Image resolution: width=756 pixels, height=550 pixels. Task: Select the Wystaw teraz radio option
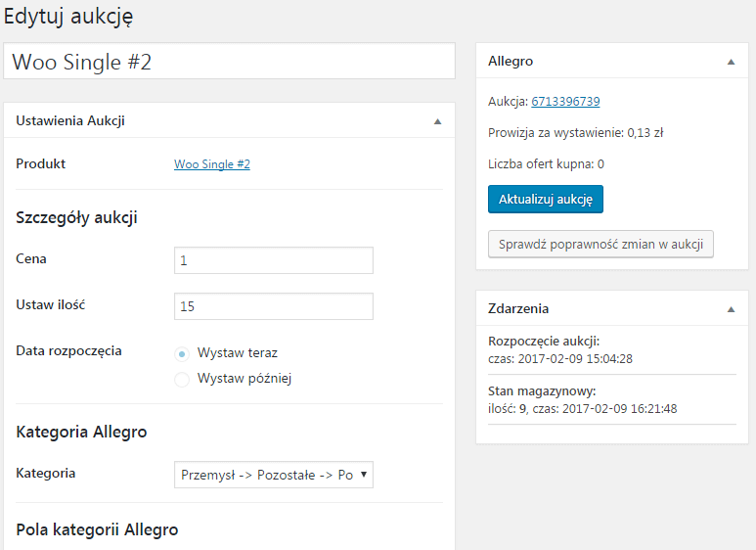(182, 354)
